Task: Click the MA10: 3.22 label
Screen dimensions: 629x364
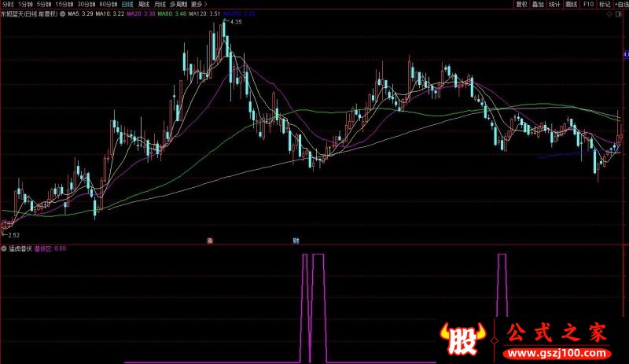Action: [109, 13]
